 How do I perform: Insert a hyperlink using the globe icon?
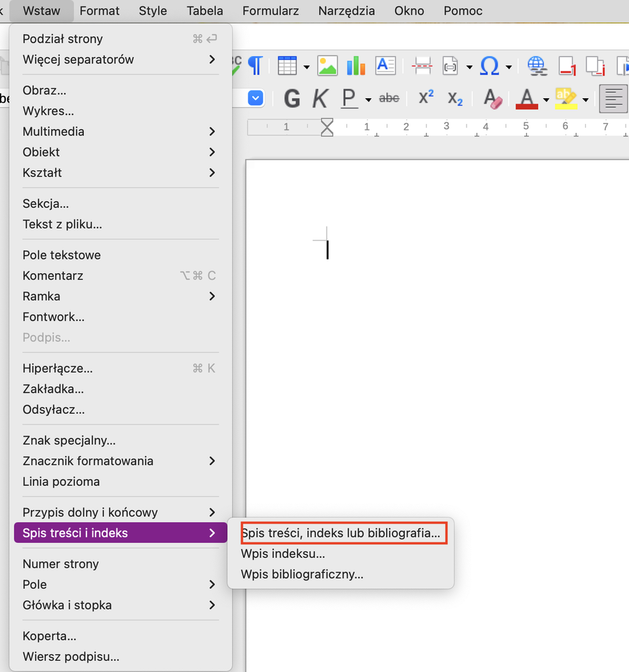(x=537, y=65)
